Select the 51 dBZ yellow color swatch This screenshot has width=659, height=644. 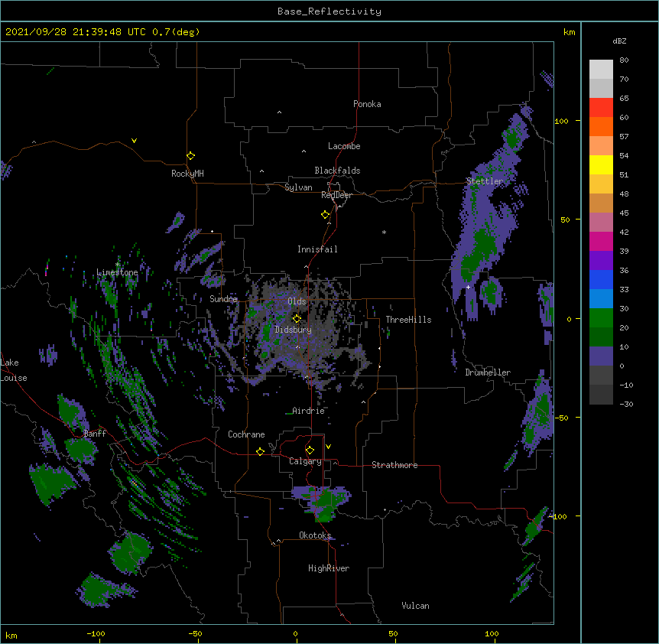tap(601, 164)
